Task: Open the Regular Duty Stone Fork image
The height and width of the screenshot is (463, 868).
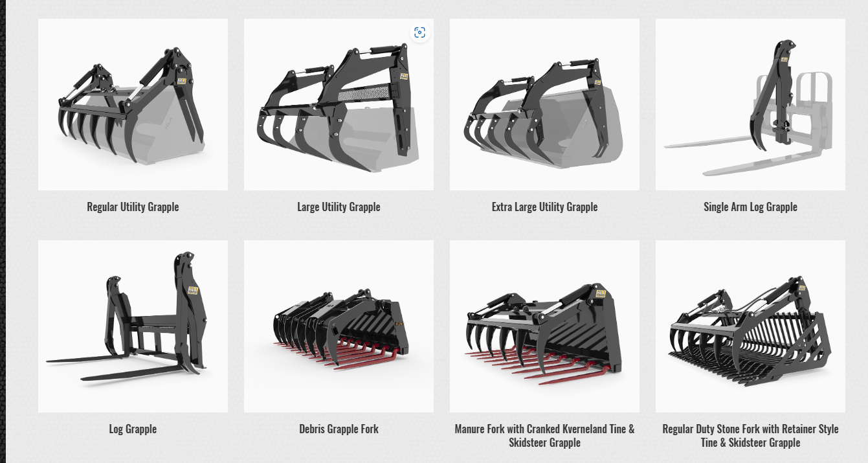Action: (750, 326)
